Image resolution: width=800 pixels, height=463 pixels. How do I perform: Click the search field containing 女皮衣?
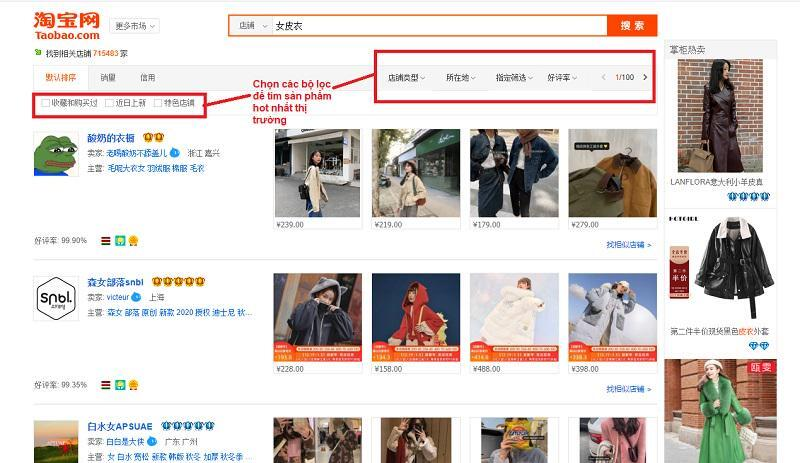438,26
